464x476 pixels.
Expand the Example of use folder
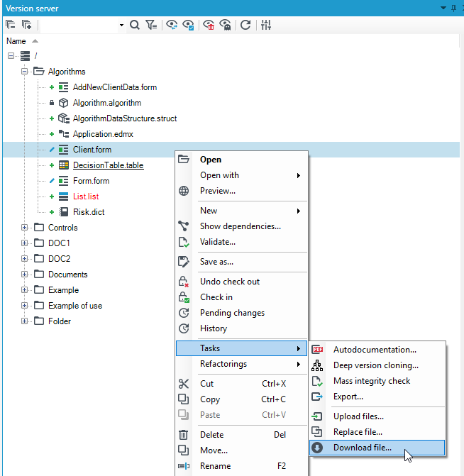(24, 306)
